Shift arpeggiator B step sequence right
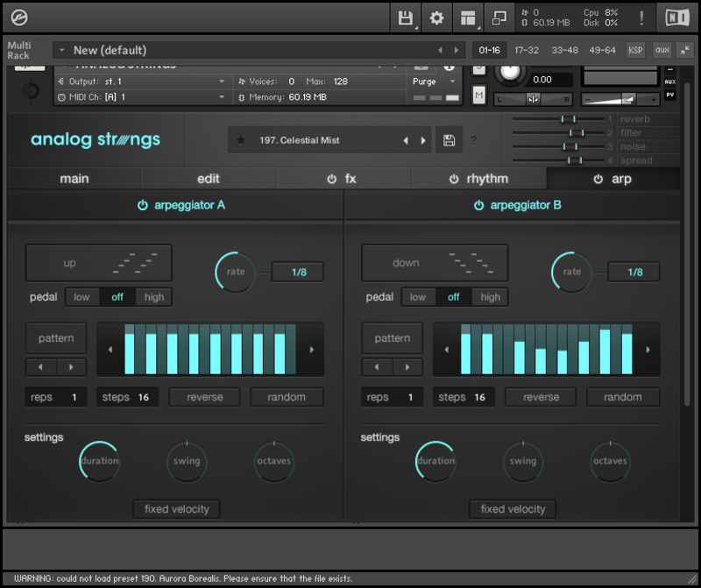701x588 pixels. coord(648,350)
